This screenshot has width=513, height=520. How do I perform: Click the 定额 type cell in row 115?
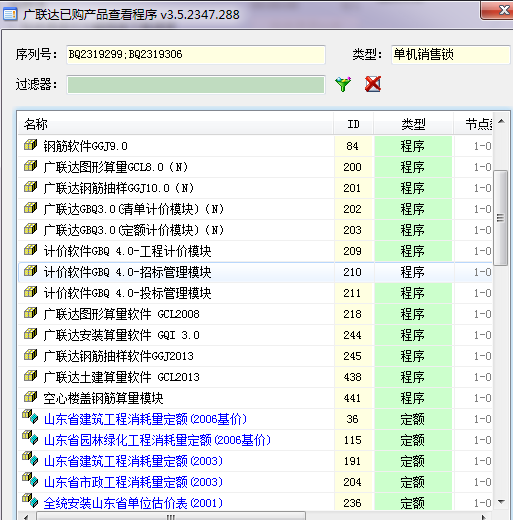(x=413, y=440)
